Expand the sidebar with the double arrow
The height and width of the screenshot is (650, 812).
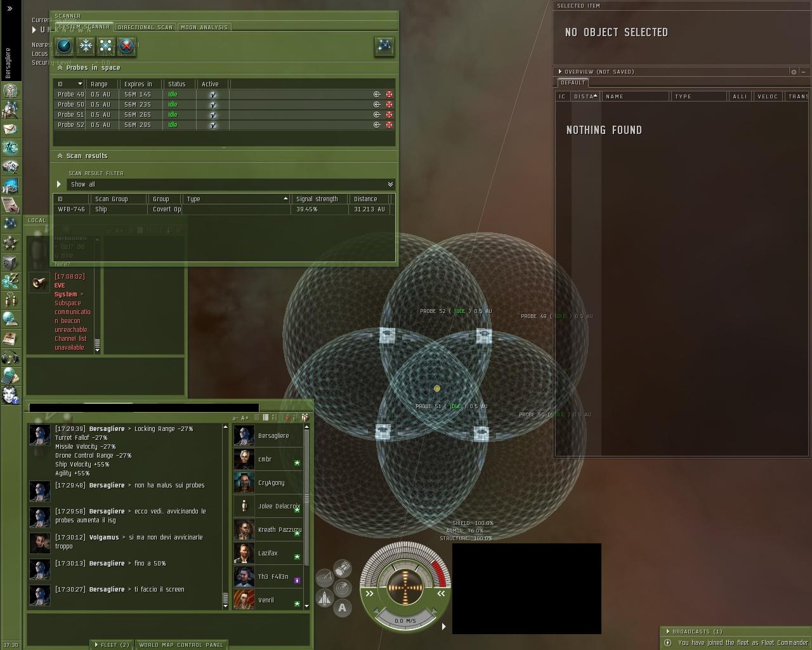(10, 9)
